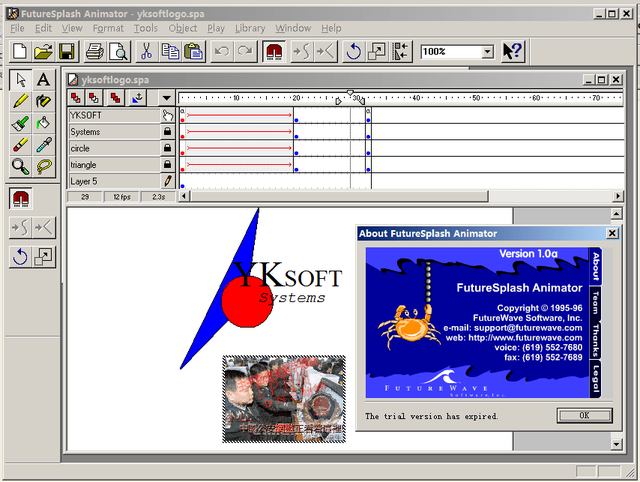Unlock the Systems layer lock icon
Viewport: 640px width, 482px height.
(167, 132)
